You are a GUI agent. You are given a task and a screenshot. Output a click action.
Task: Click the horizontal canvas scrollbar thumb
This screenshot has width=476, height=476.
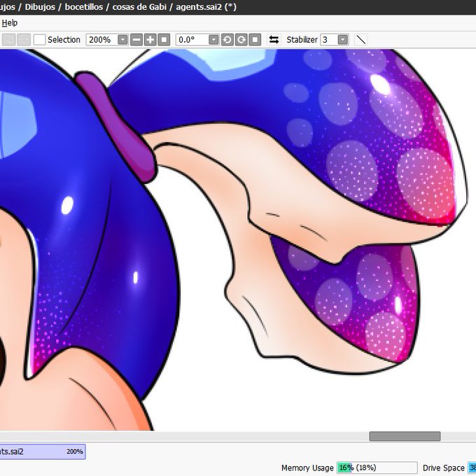click(x=405, y=436)
